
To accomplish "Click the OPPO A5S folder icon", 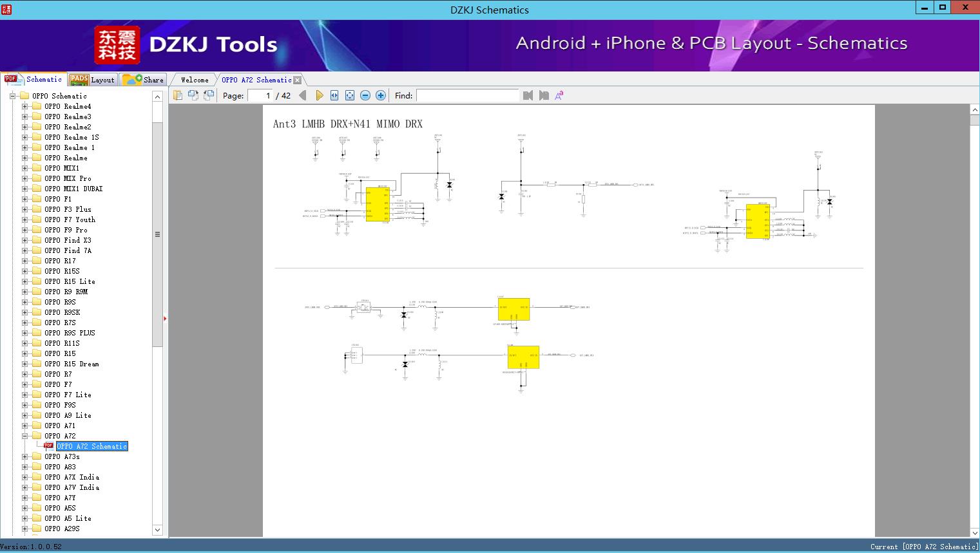I will coord(37,508).
